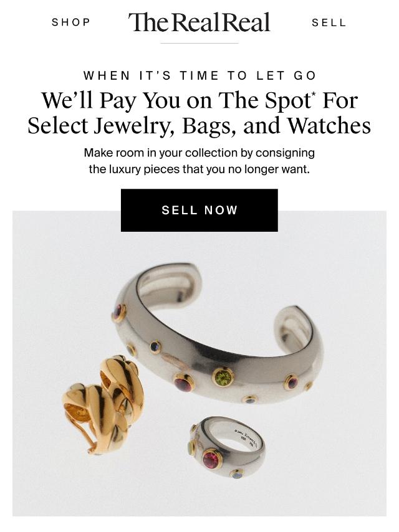This screenshot has width=399, height=532.
Task: Click the black SELL NOW button
Action: (199, 211)
